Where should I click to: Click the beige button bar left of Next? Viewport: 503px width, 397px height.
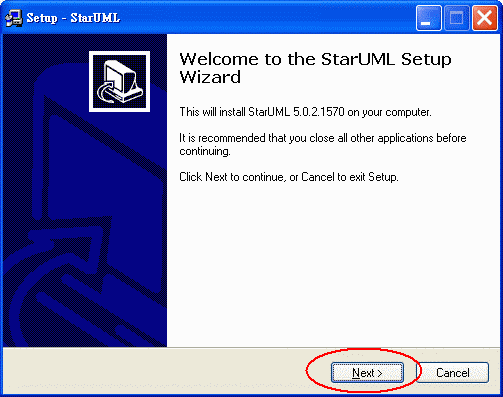[153, 372]
